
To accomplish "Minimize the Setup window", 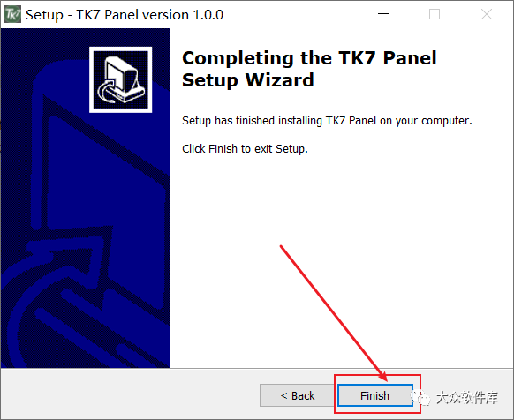I will tap(383, 14).
